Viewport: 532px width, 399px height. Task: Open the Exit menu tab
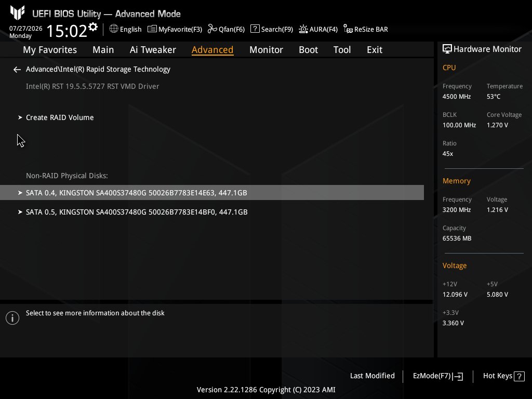coord(375,50)
